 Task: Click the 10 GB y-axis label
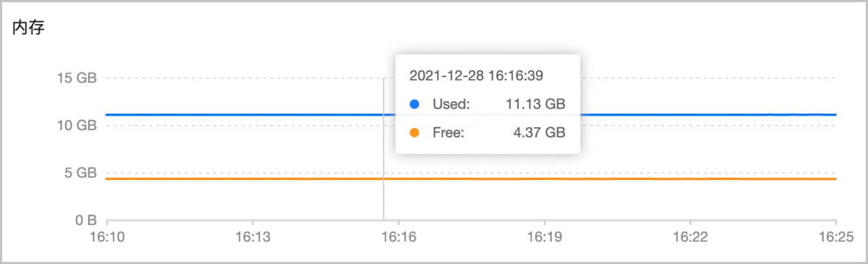click(77, 125)
